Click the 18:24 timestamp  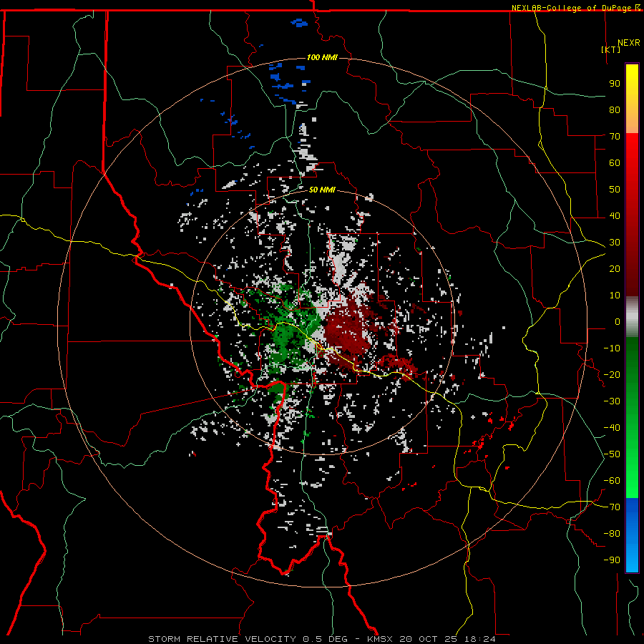click(x=480, y=639)
